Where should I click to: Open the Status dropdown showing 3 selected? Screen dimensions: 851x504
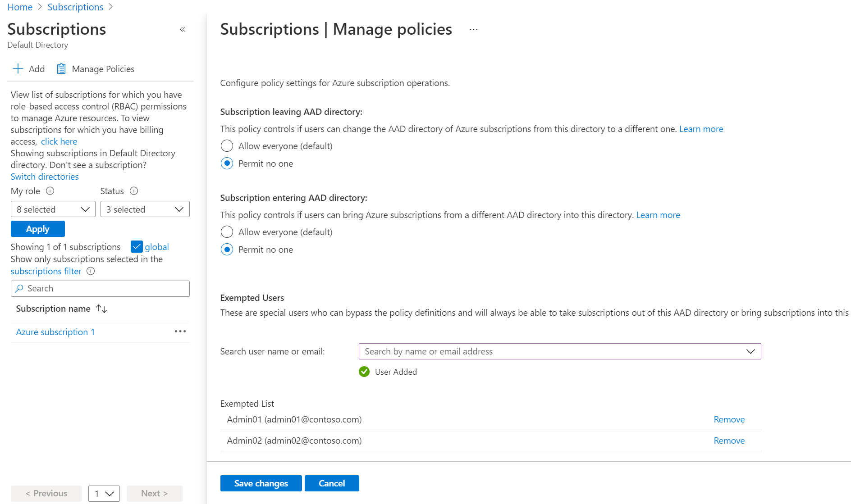[x=145, y=209]
